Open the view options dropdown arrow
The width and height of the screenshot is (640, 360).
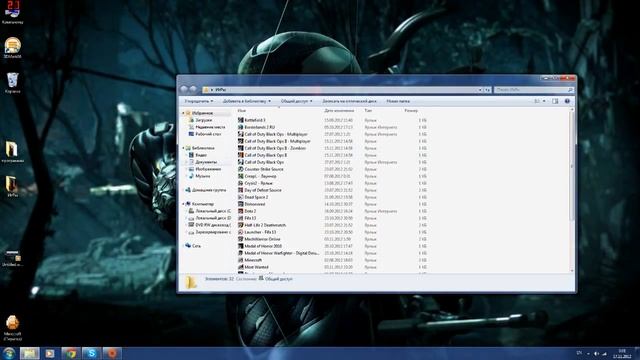point(544,101)
